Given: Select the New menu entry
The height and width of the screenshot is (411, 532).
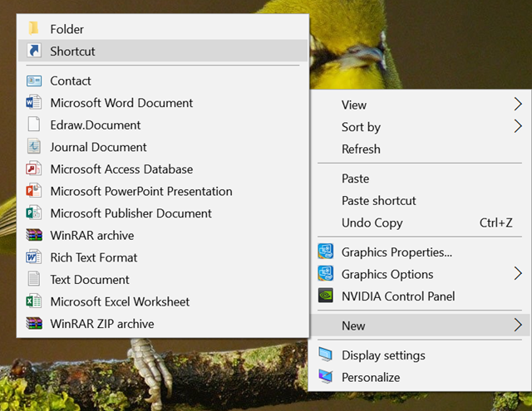Looking at the screenshot, I should click(x=420, y=325).
